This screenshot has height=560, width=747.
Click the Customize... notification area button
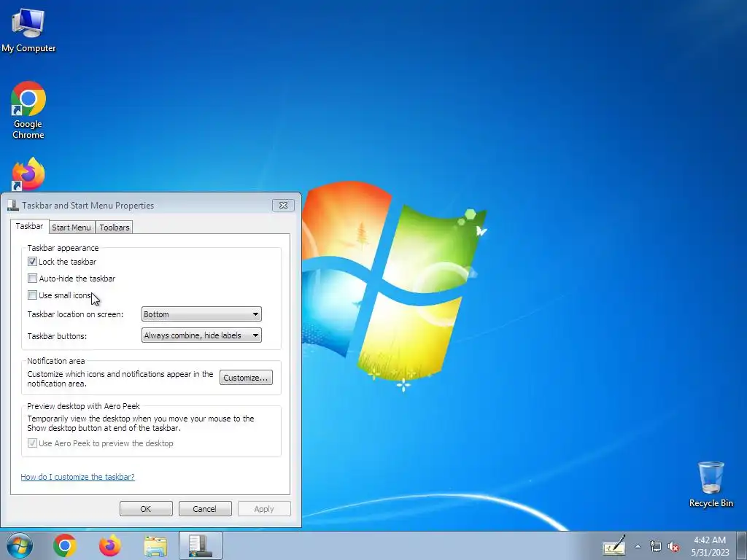coord(246,378)
